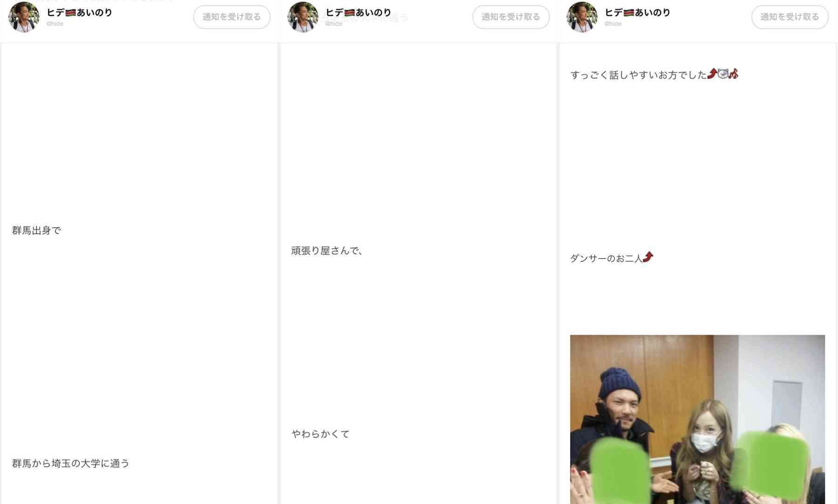Click the 通知を受け取る button in the middle column
838x504 pixels.
[x=511, y=17]
